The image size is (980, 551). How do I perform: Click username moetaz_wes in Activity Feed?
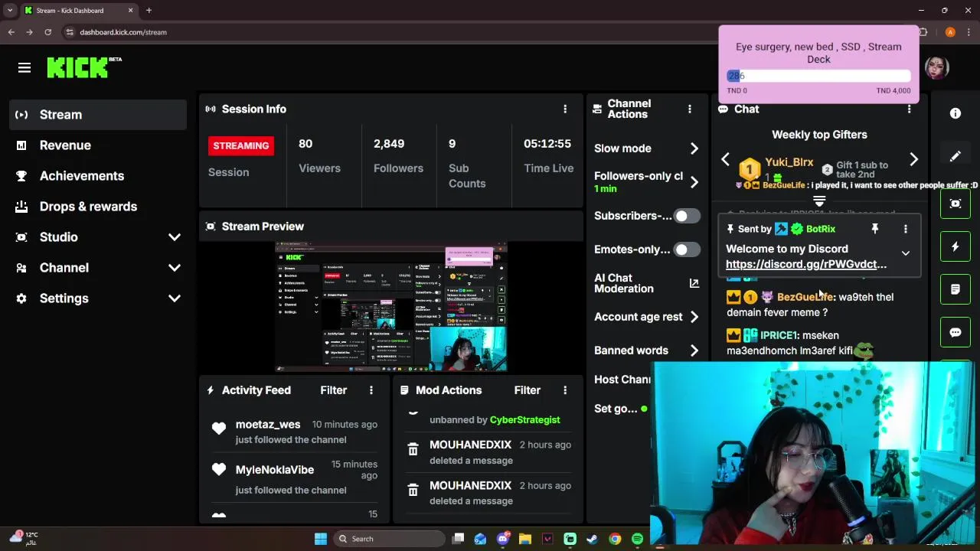click(268, 425)
